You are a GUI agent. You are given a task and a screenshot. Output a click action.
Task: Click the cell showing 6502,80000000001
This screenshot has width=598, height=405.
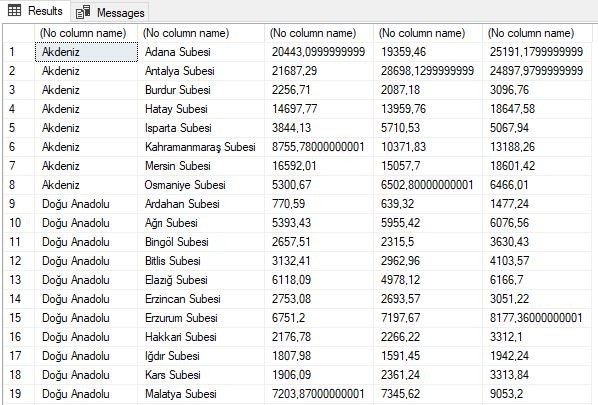pyautogui.click(x=428, y=185)
